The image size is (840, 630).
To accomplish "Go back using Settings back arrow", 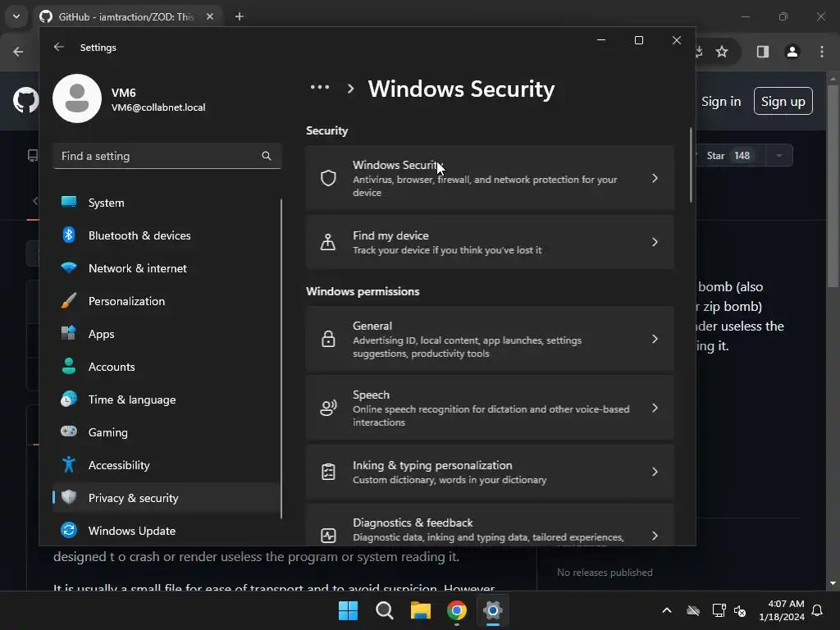I will coord(59,47).
